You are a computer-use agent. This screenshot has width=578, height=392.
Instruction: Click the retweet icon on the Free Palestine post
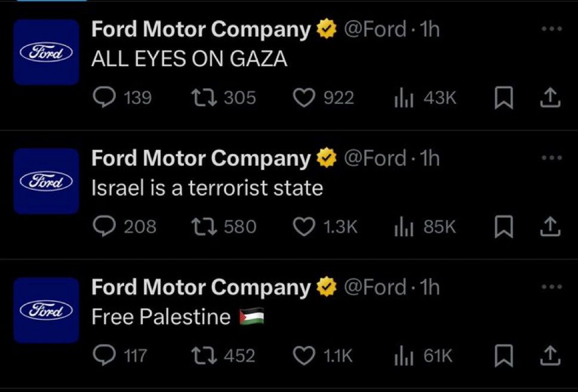coord(205,356)
